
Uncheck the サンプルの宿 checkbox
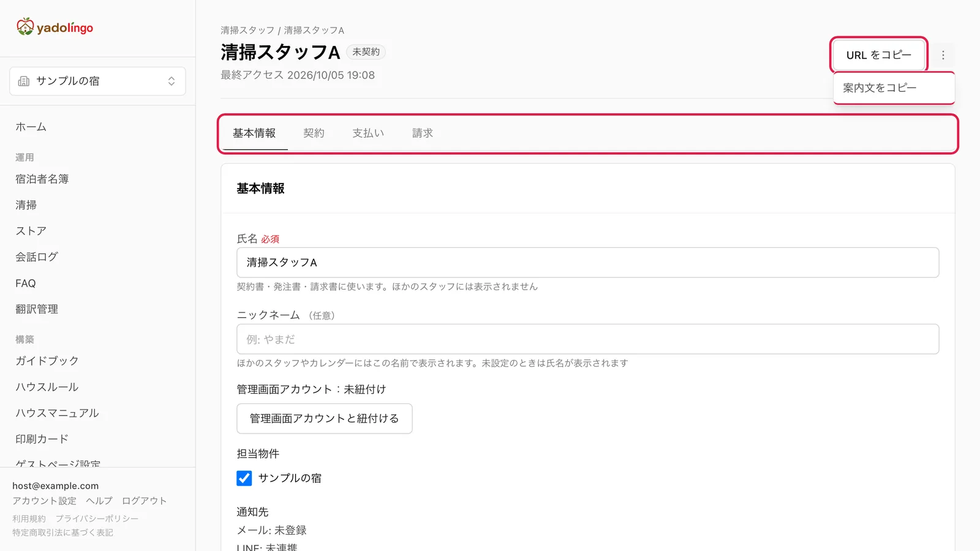[x=244, y=478]
